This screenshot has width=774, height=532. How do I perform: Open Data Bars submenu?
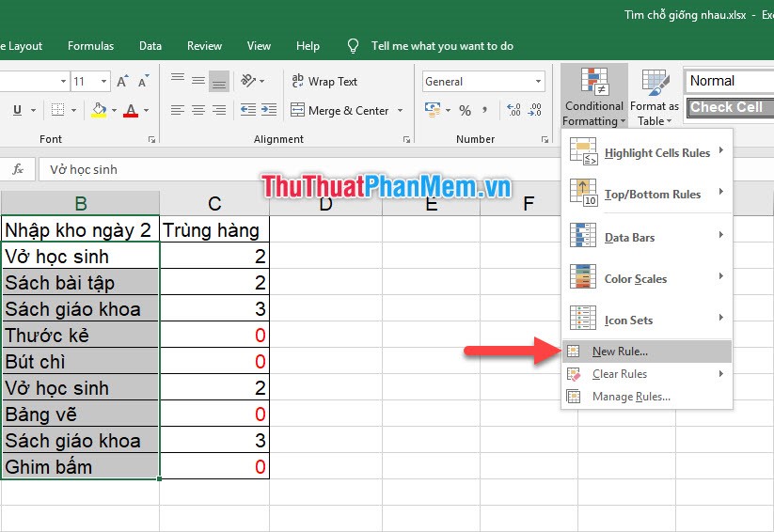(x=647, y=237)
